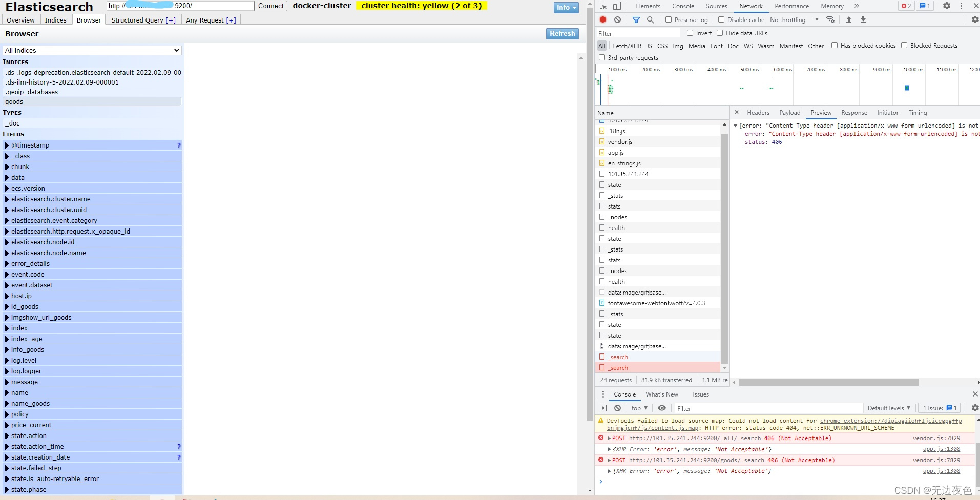This screenshot has height=500, width=980.
Task: Toggle the device toolbar icon
Action: tap(617, 6)
